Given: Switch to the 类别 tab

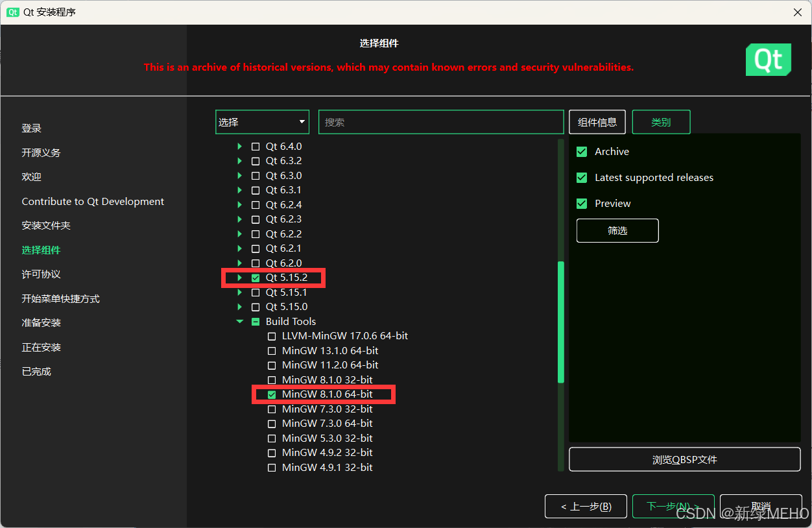Looking at the screenshot, I should (x=661, y=122).
